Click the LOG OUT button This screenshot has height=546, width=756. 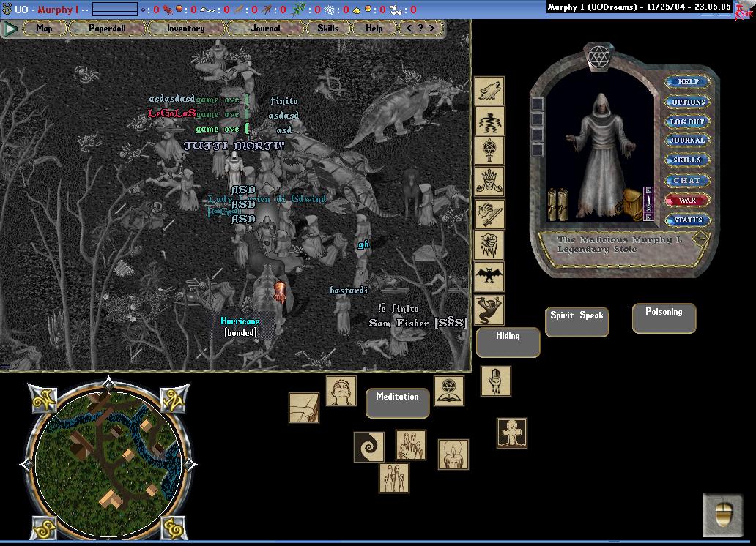click(x=687, y=122)
